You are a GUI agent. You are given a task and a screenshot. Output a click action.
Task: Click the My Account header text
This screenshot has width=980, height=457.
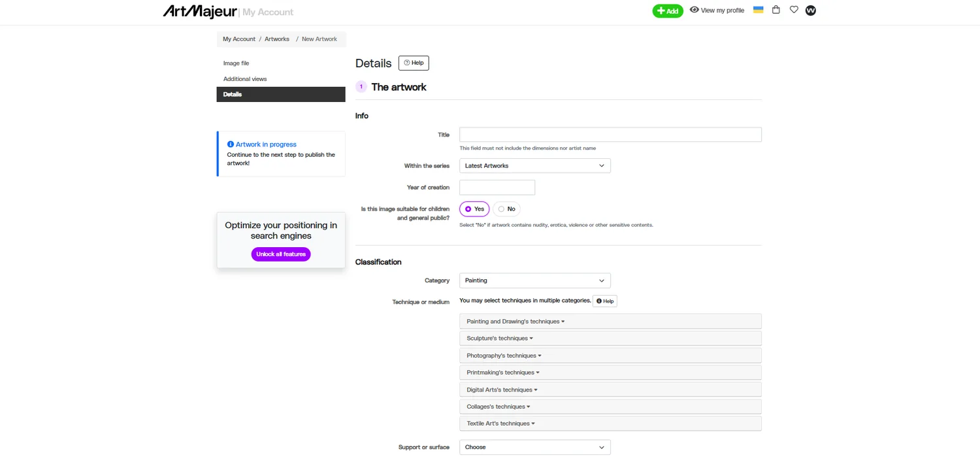click(x=268, y=12)
